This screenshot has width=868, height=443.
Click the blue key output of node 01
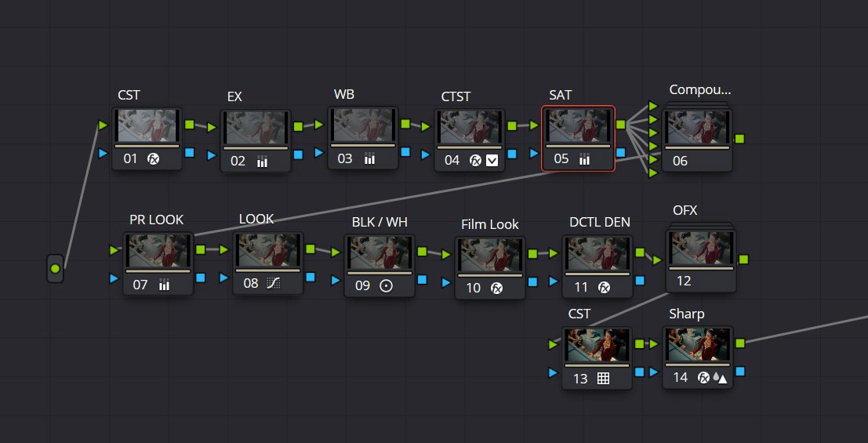pos(189,152)
